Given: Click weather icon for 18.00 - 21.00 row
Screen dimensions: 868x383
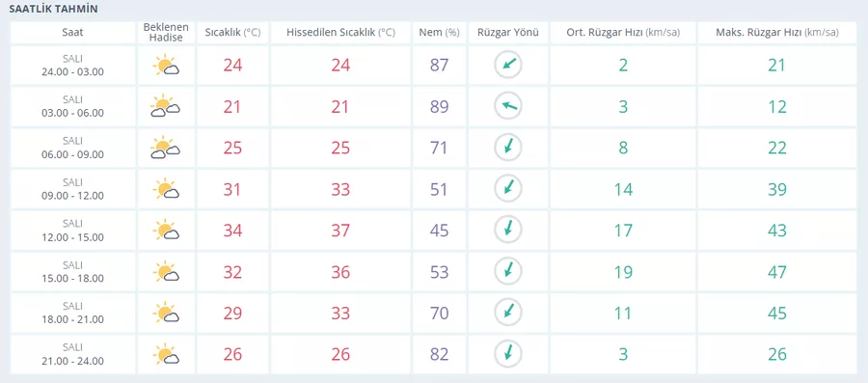Looking at the screenshot, I should pyautogui.click(x=166, y=313).
